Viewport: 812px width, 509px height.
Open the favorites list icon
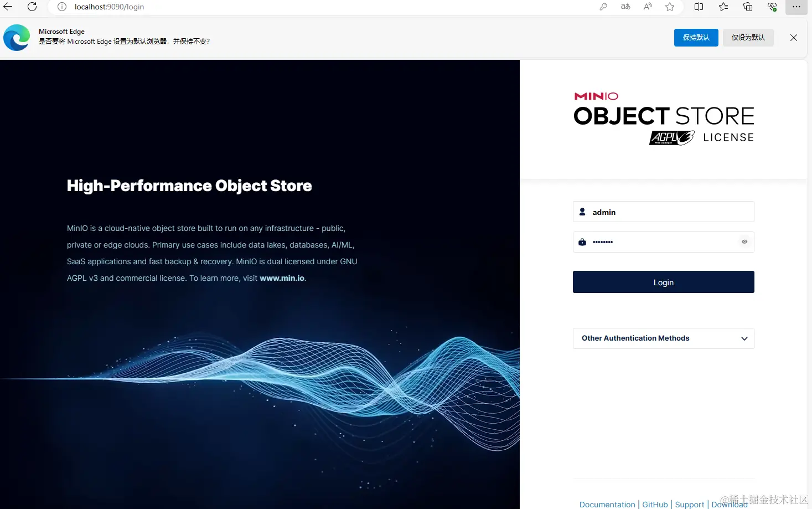click(723, 7)
